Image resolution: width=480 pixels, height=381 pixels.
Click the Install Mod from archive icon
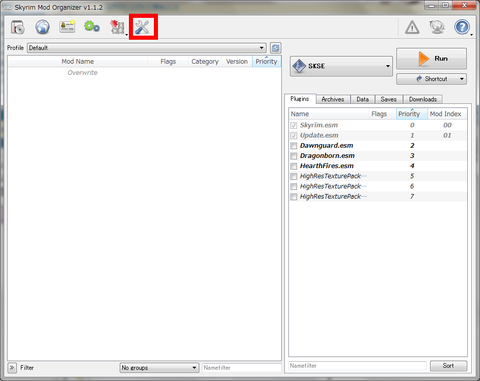coord(18,27)
